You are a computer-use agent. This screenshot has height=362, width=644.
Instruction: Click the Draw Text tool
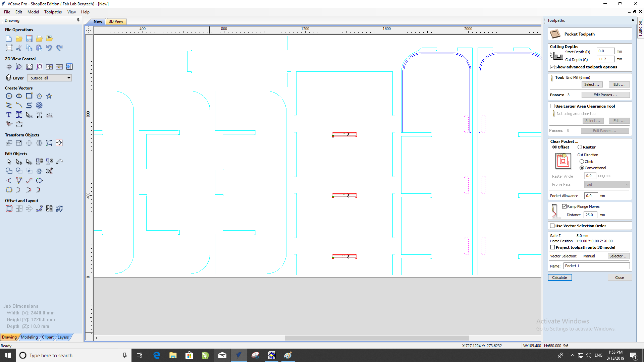point(9,115)
